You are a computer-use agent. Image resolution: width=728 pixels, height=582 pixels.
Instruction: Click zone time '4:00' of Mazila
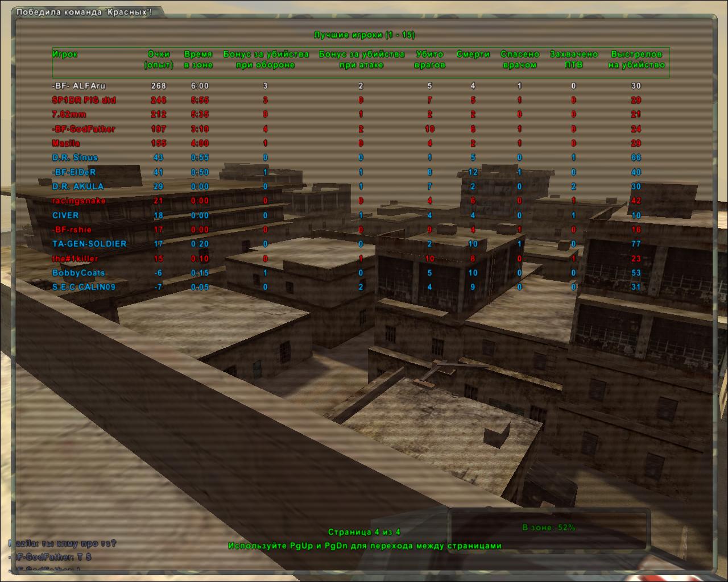(x=200, y=143)
